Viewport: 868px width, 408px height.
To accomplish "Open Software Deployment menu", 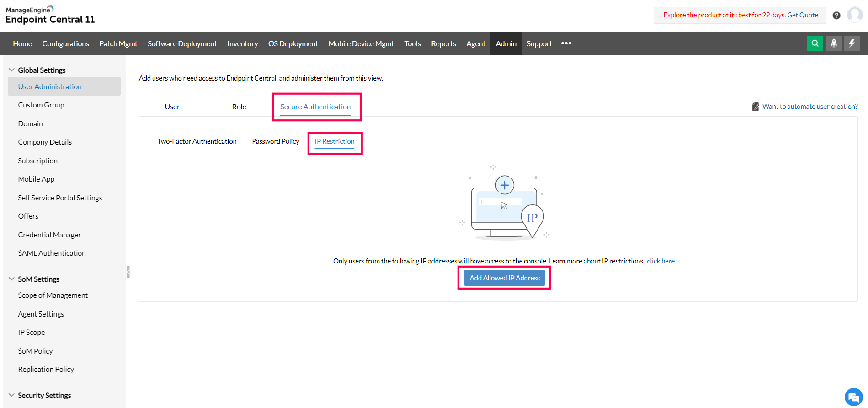I will coord(182,43).
